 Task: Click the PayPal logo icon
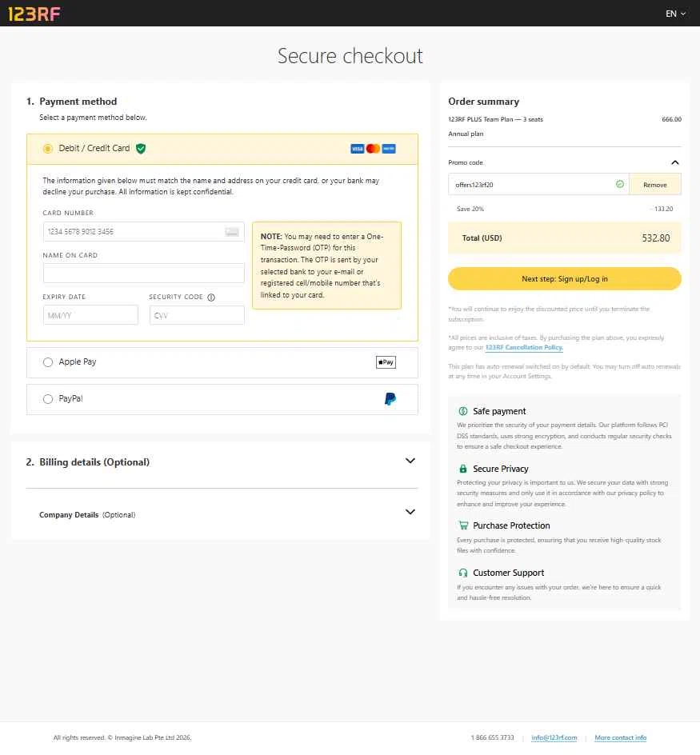pyautogui.click(x=390, y=399)
